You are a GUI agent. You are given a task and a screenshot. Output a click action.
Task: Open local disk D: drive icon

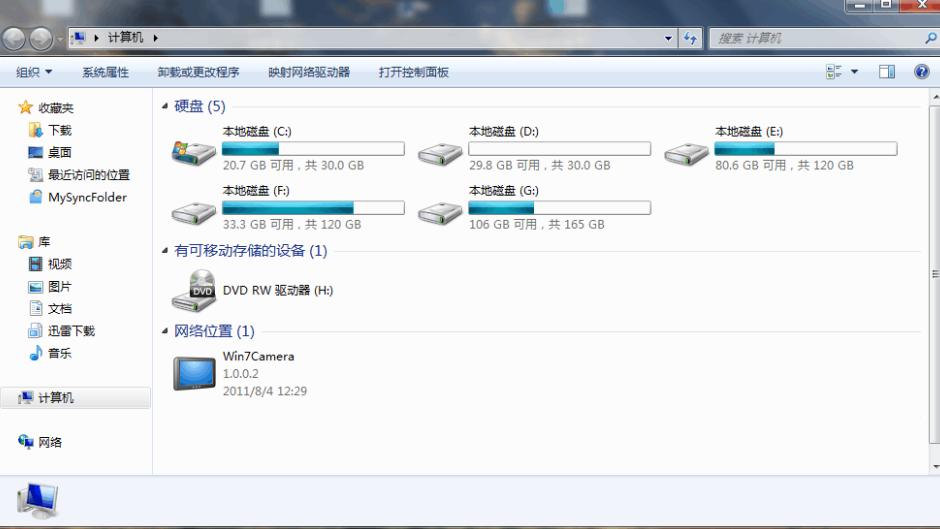coord(440,154)
